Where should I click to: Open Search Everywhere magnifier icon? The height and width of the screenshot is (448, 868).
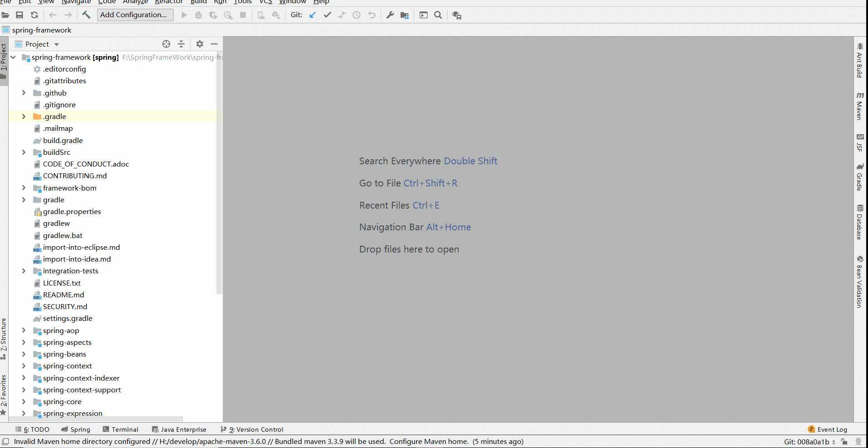click(438, 15)
